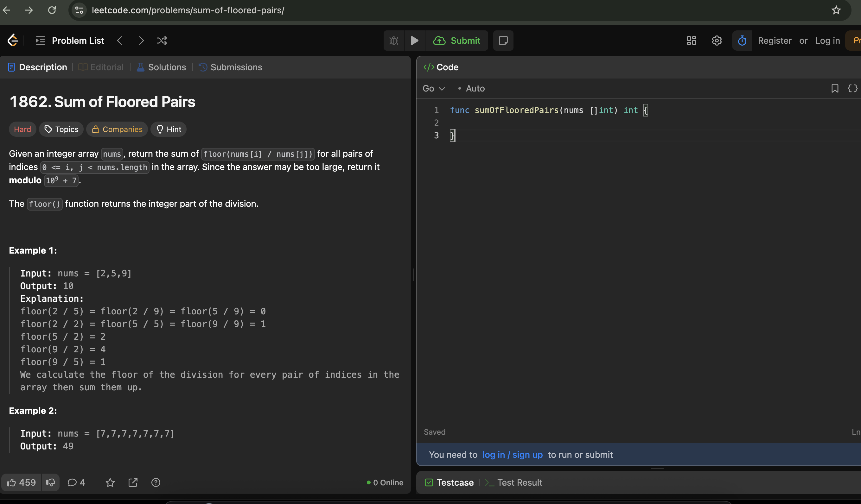This screenshot has width=861, height=504.
Task: Run code with the play button
Action: 414,41
